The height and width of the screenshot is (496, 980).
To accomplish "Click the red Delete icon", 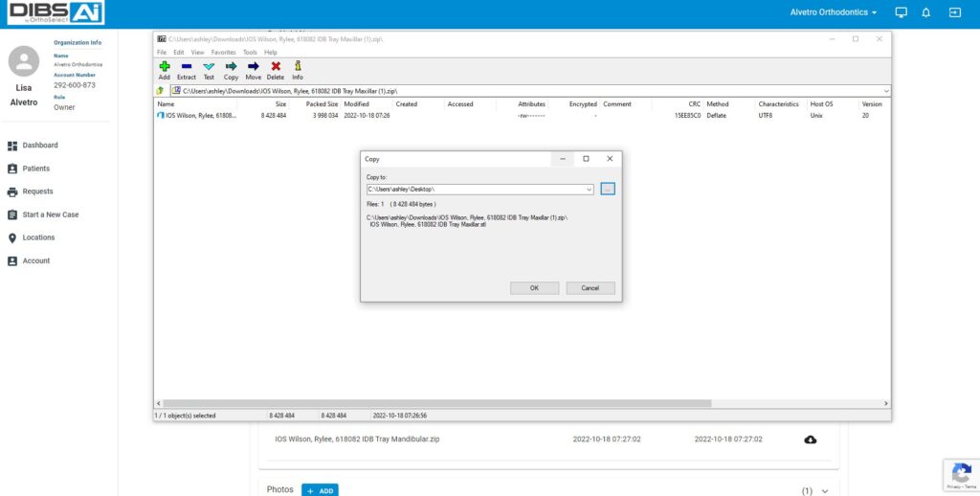I will tap(276, 67).
